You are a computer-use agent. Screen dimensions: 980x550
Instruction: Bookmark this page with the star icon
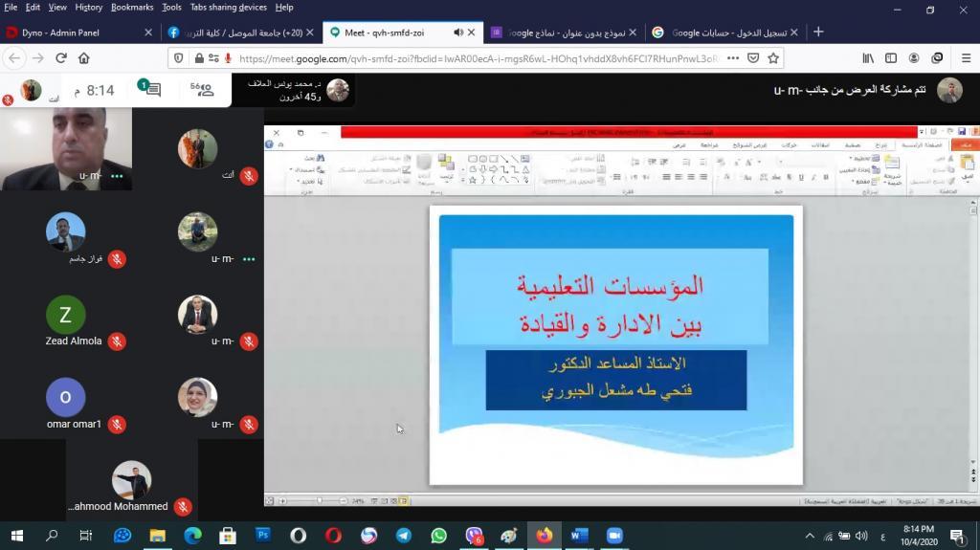pyautogui.click(x=773, y=58)
